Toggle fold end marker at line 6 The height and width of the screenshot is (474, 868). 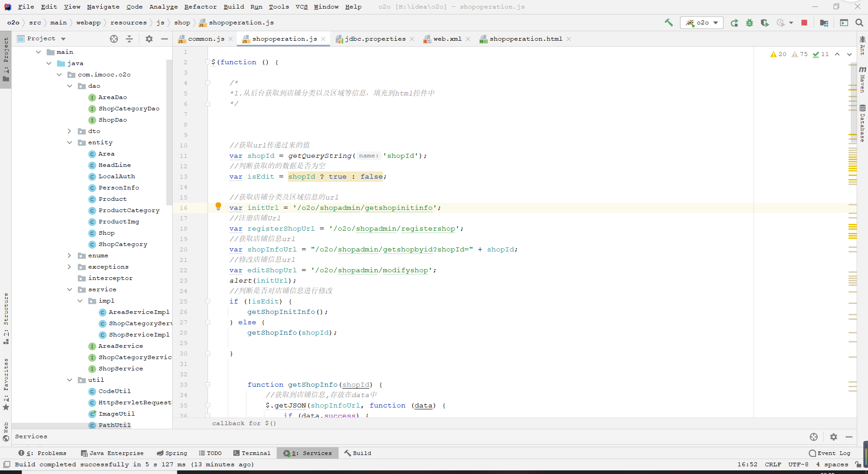tap(208, 104)
